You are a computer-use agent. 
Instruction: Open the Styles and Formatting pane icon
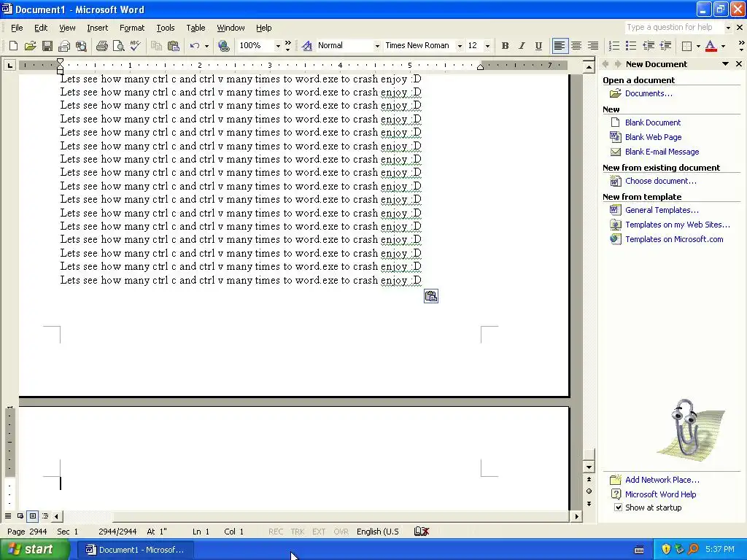coord(307,46)
